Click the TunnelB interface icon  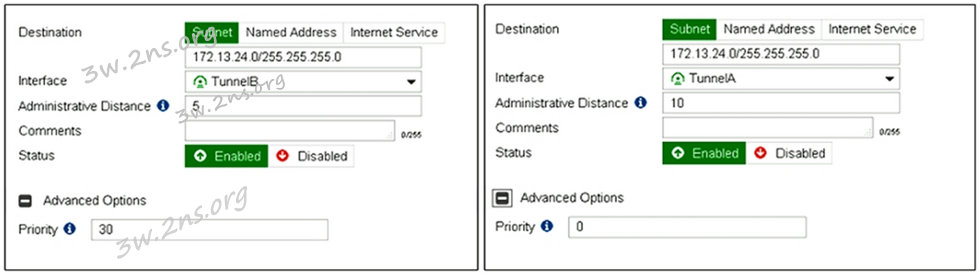200,81
